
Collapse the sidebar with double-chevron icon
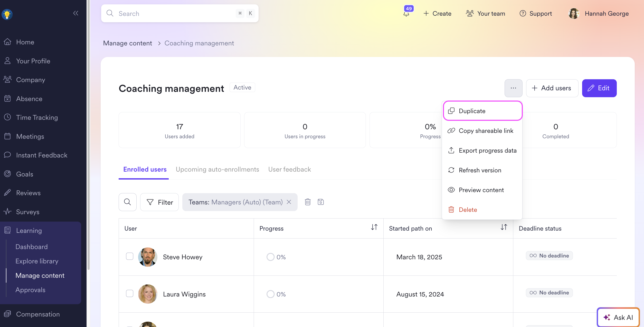75,13
